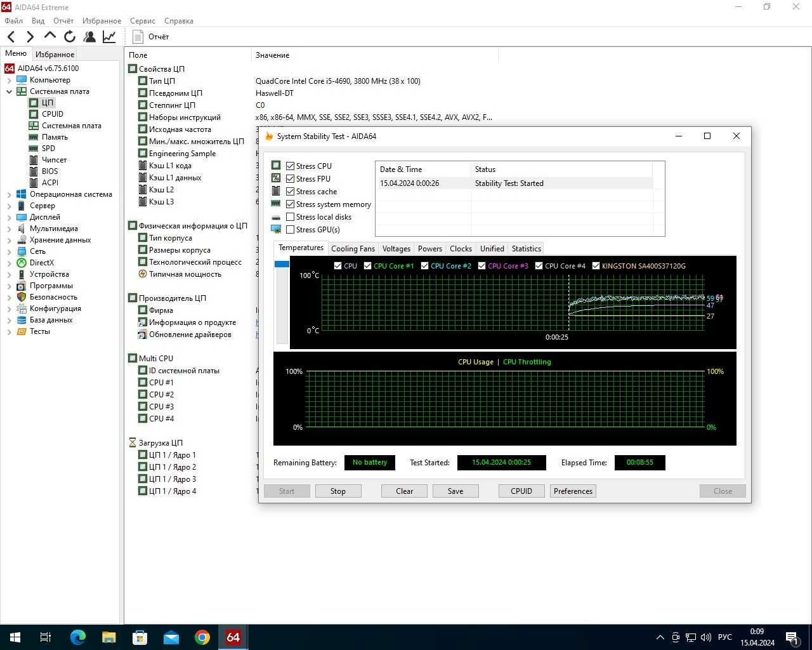Expand the Хранение данных tree node
This screenshot has height=650, width=812.
point(9,241)
